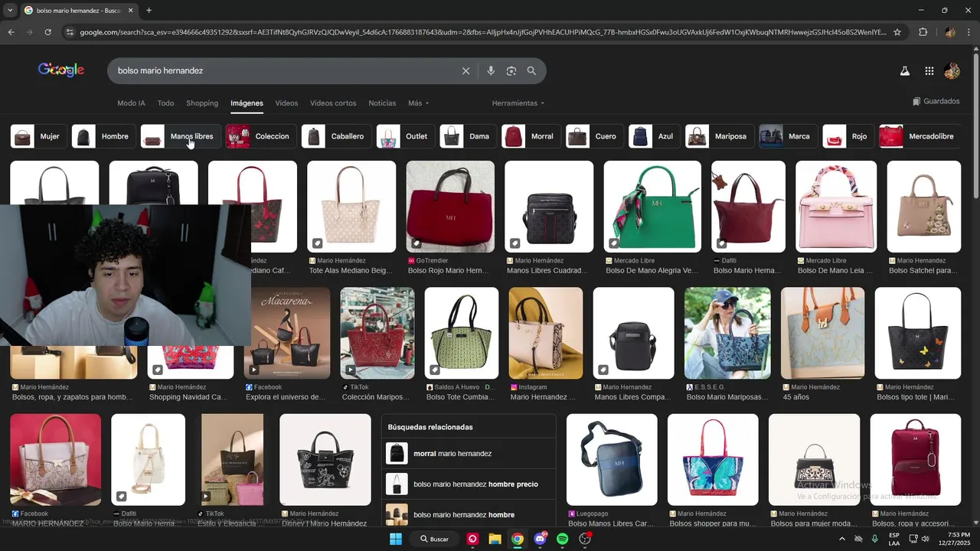Expand the Más dropdown
980x551 pixels.
click(x=418, y=103)
